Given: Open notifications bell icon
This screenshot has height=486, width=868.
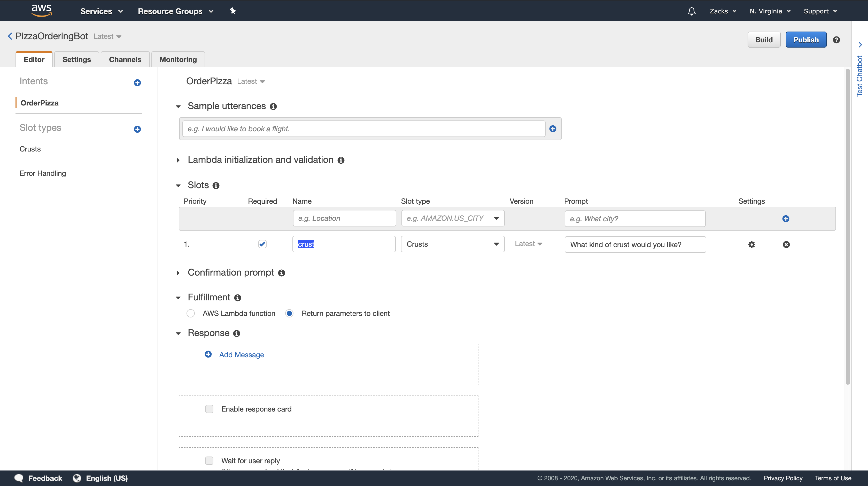Looking at the screenshot, I should pyautogui.click(x=692, y=11).
